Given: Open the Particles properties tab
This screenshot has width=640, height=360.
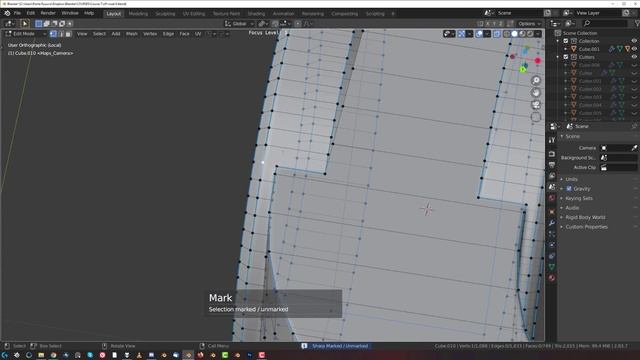Looking at the screenshot, I should [x=552, y=234].
